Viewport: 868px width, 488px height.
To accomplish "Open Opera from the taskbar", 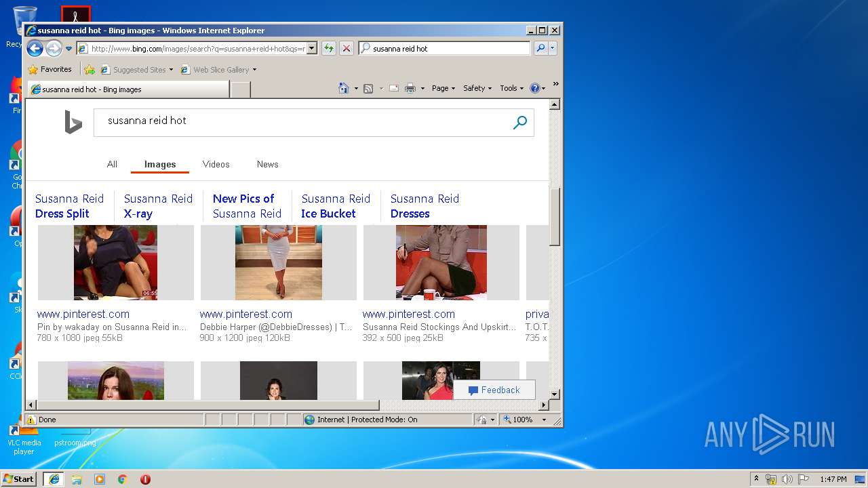I will (x=145, y=479).
